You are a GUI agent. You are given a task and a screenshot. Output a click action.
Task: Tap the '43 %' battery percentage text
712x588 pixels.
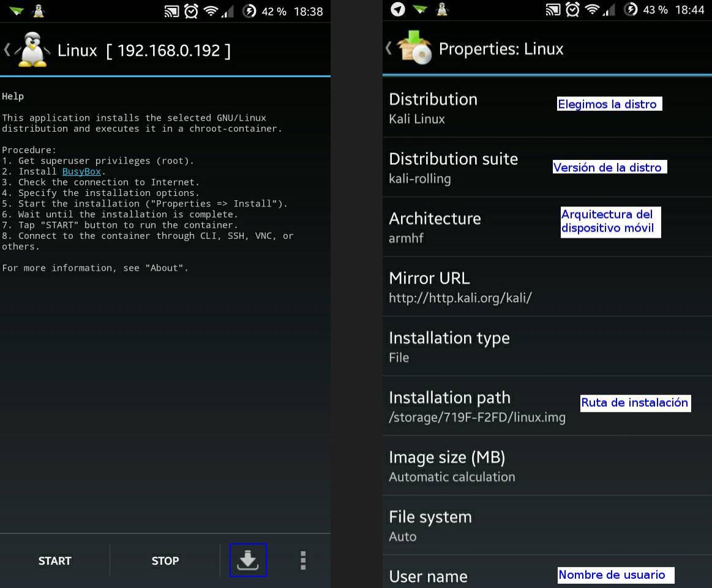pyautogui.click(x=655, y=10)
